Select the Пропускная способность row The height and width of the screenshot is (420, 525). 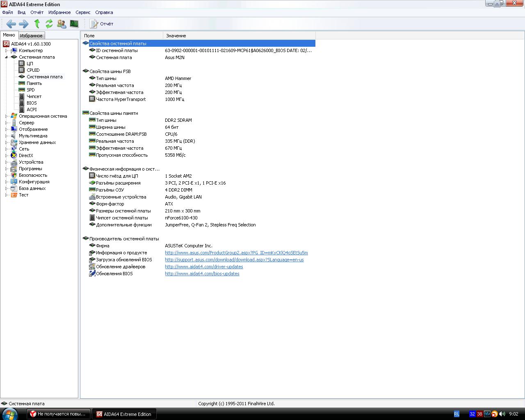[199, 155]
